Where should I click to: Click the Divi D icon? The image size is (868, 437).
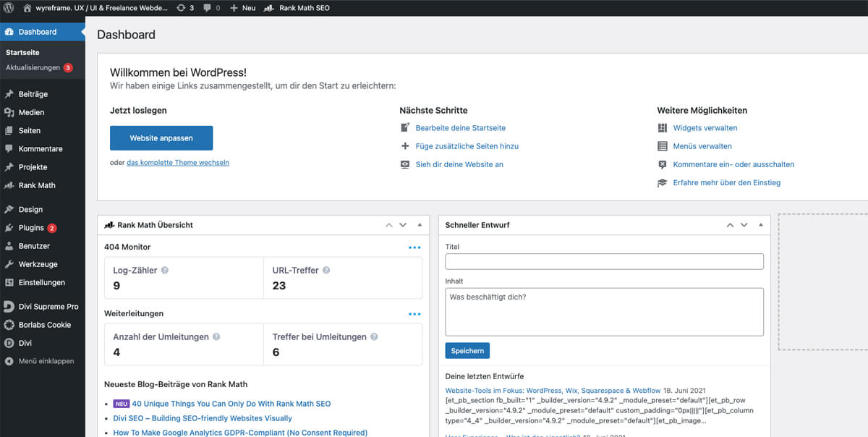[x=9, y=343]
